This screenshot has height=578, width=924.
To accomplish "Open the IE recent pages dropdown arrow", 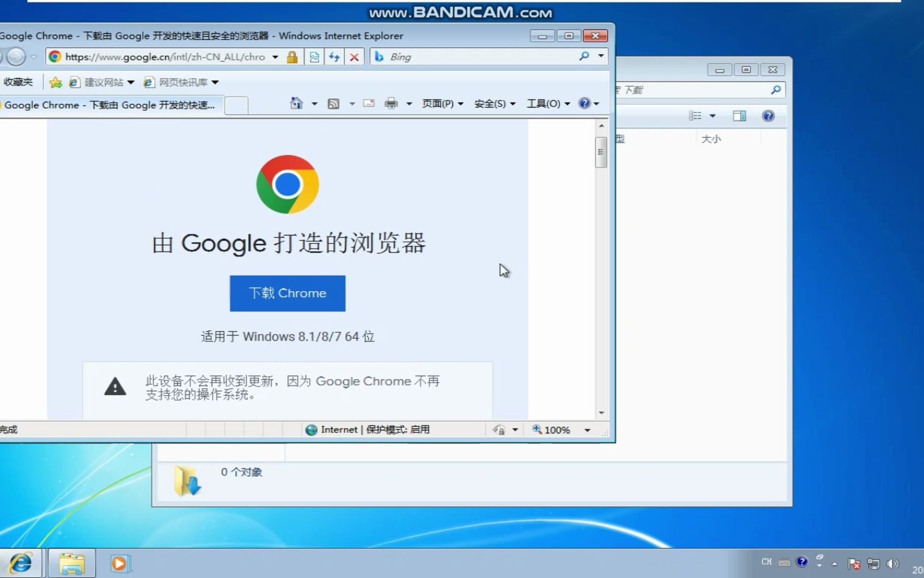I will [34, 57].
